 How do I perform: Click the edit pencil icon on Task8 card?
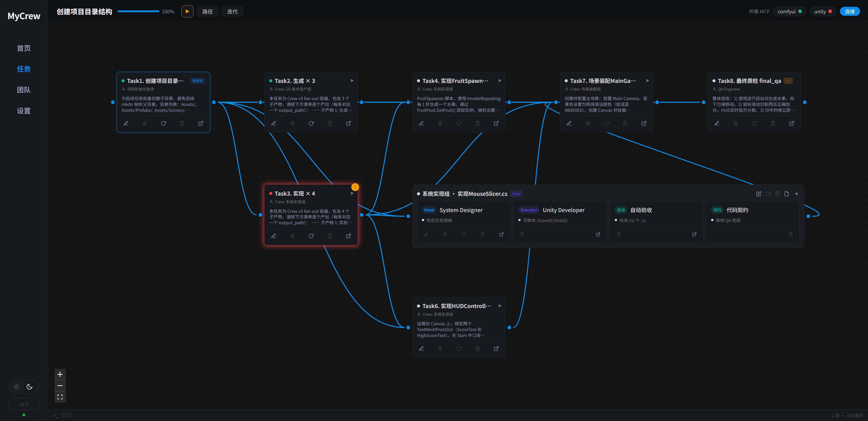tap(717, 124)
